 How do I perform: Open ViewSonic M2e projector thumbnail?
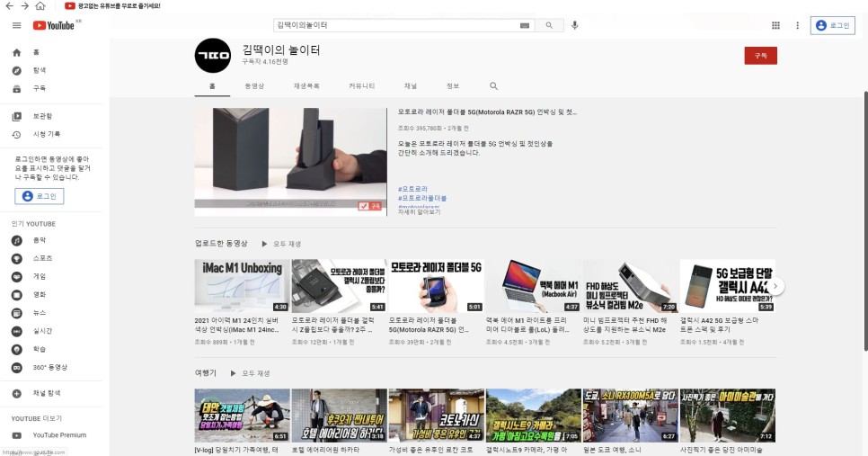[631, 286]
